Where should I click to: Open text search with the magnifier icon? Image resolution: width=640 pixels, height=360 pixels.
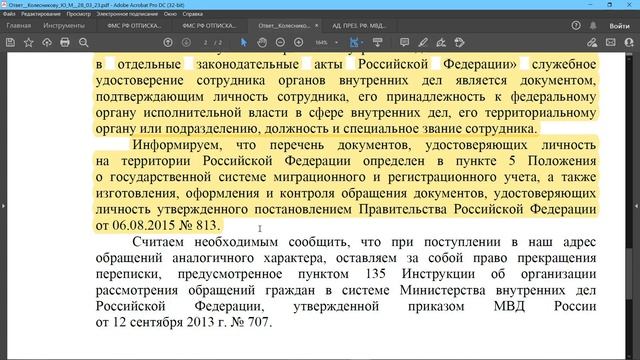83,42
